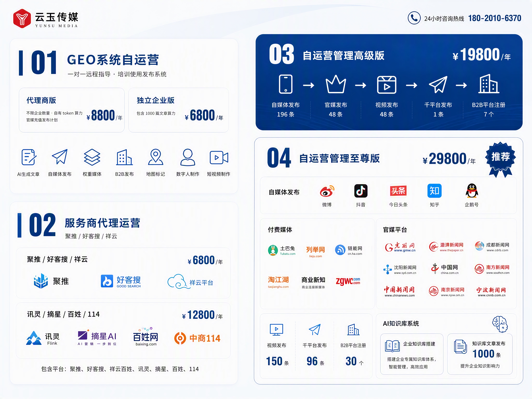
Task: Click the 列举网 lieju.com logo
Action: coord(315,251)
